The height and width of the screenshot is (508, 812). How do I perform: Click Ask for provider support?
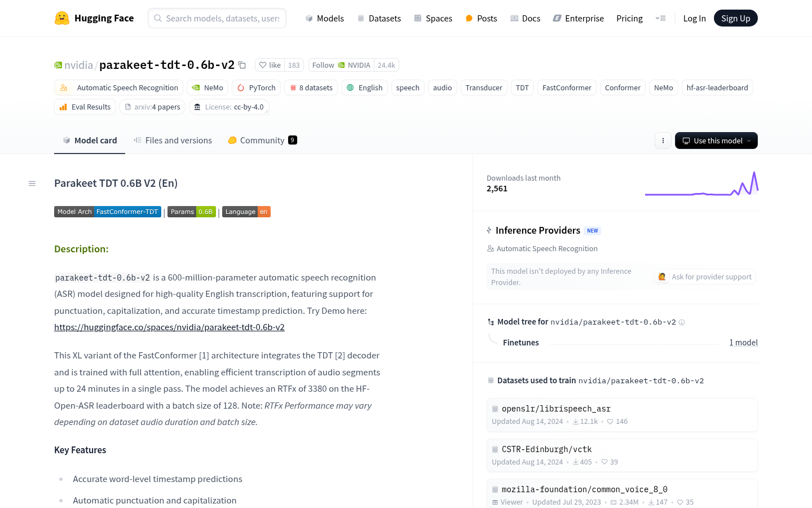click(x=704, y=277)
